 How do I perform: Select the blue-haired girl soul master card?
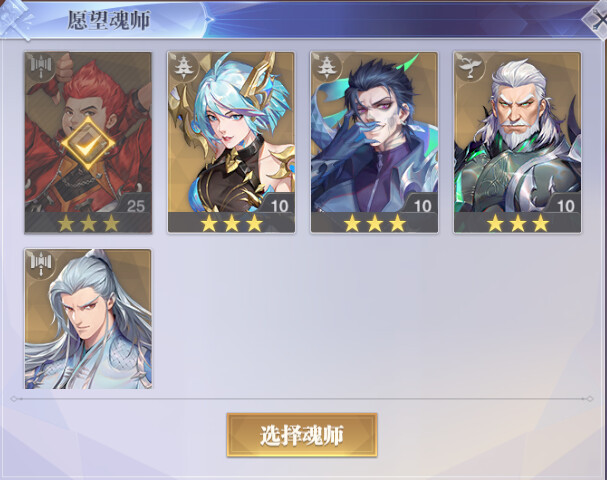coord(231,142)
